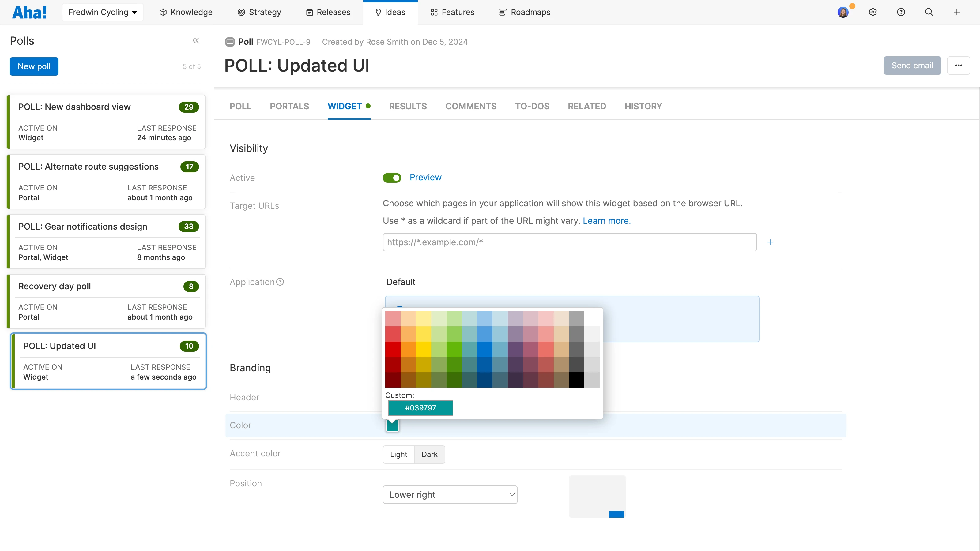The height and width of the screenshot is (551, 980).
Task: Expand the Lower right position dropdown
Action: point(450,494)
